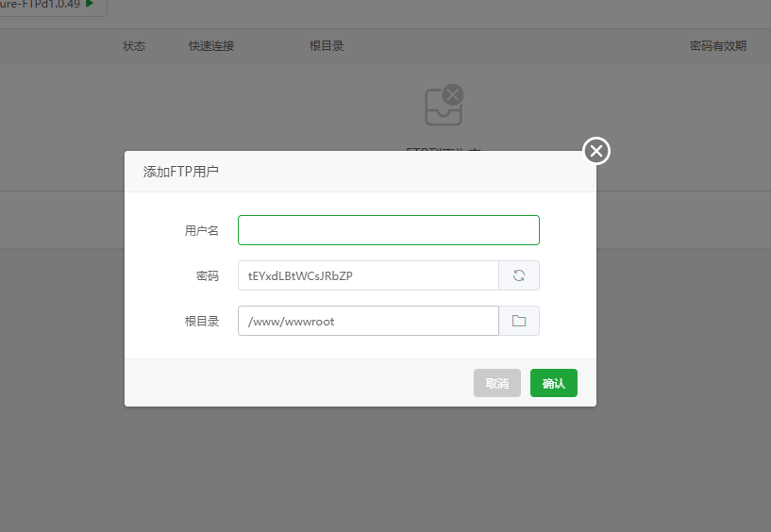Click the Pure-FTPd green play icon
The image size is (771, 532).
pos(90,4)
